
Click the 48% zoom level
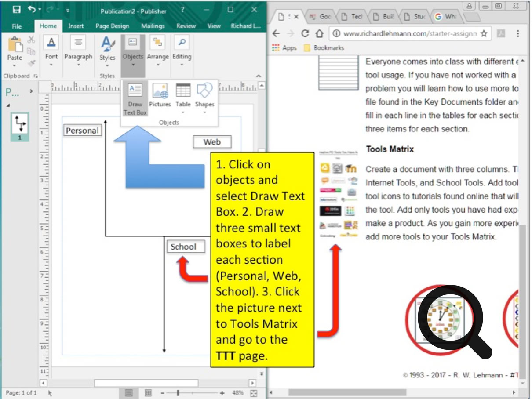237,392
